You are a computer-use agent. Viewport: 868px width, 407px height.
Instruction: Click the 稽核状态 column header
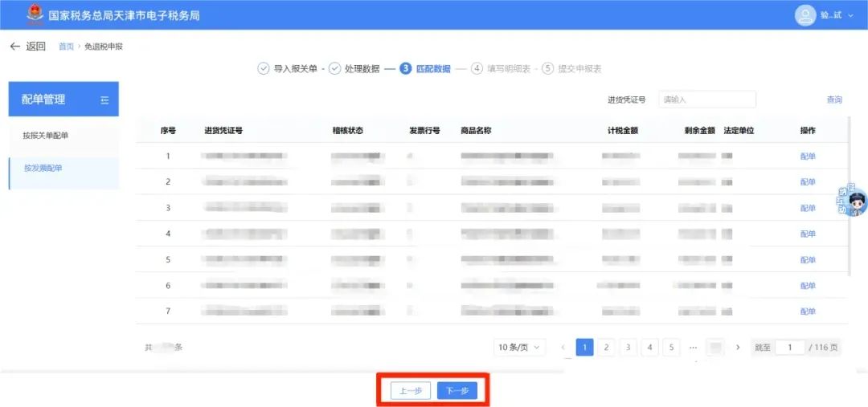pyautogui.click(x=348, y=131)
